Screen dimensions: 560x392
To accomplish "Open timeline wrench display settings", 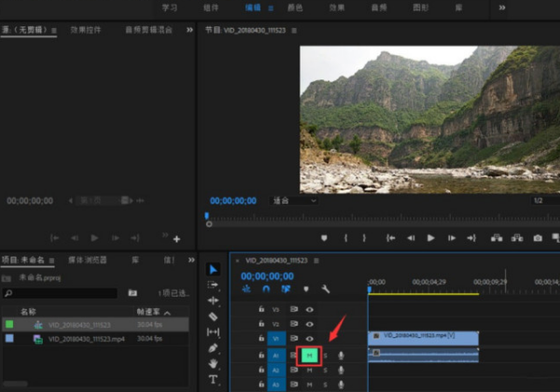I will coord(326,290).
